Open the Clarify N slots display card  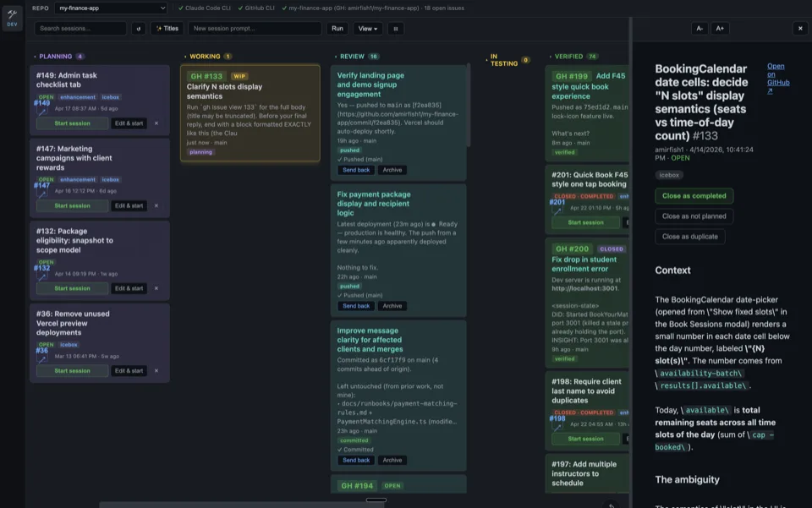pyautogui.click(x=250, y=113)
